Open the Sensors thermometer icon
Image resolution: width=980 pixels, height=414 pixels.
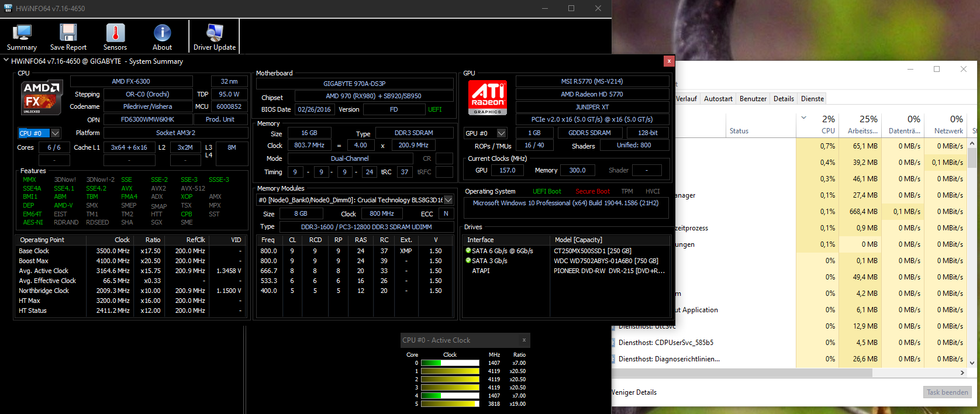[115, 37]
